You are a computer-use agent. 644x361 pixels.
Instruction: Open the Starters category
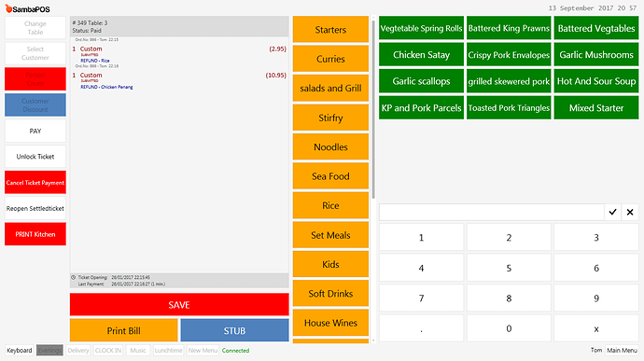pyautogui.click(x=330, y=30)
